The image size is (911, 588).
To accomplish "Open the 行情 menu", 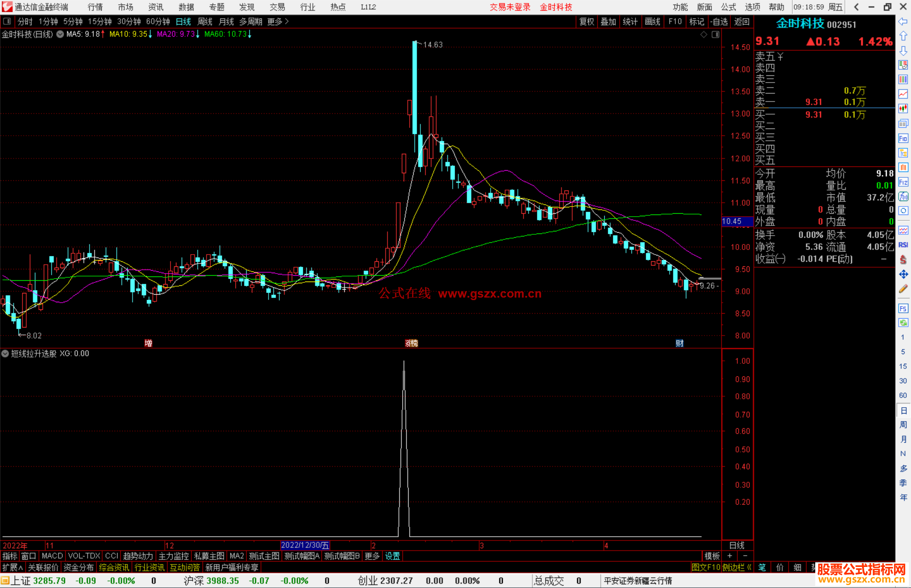I will point(95,7).
